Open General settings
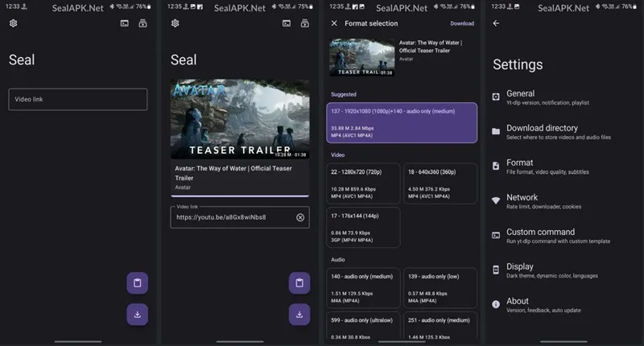 click(555, 97)
